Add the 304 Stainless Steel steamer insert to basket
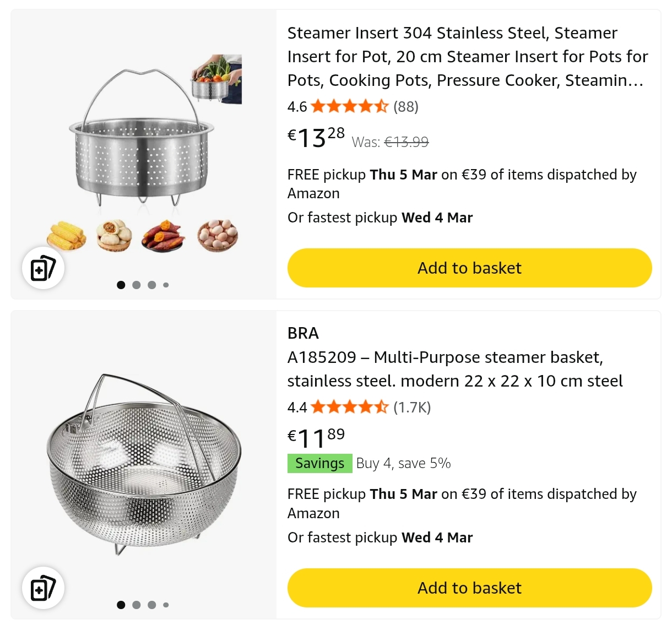 [x=469, y=268]
